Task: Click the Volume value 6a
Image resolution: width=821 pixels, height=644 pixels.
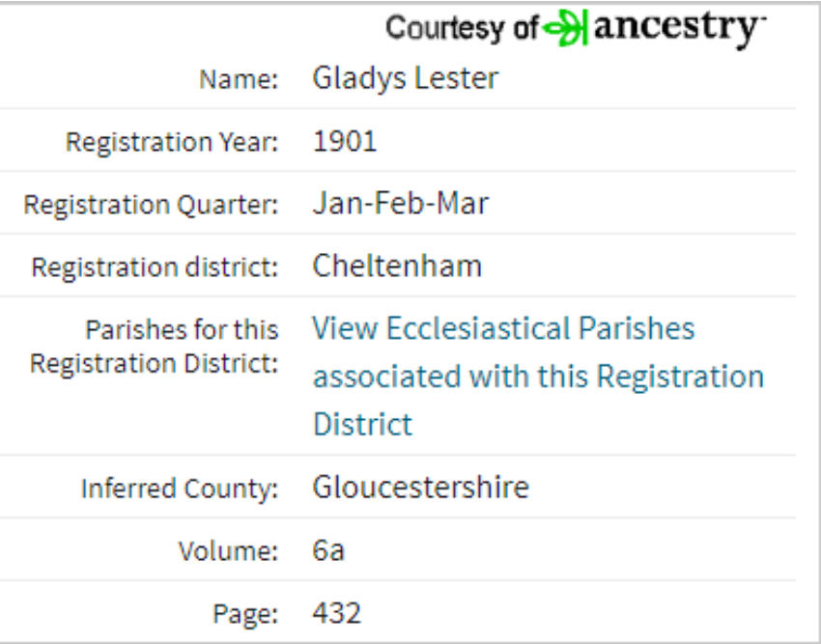Action: [328, 550]
